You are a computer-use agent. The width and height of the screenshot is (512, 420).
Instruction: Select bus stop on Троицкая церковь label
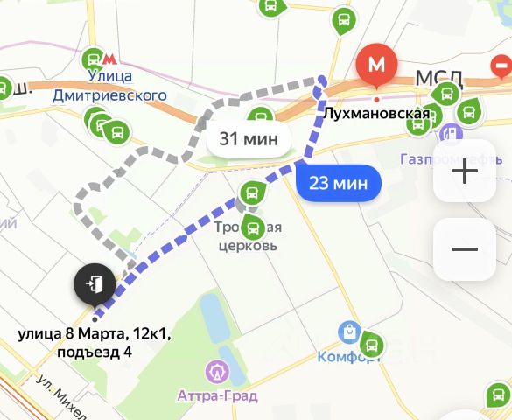pos(252,227)
